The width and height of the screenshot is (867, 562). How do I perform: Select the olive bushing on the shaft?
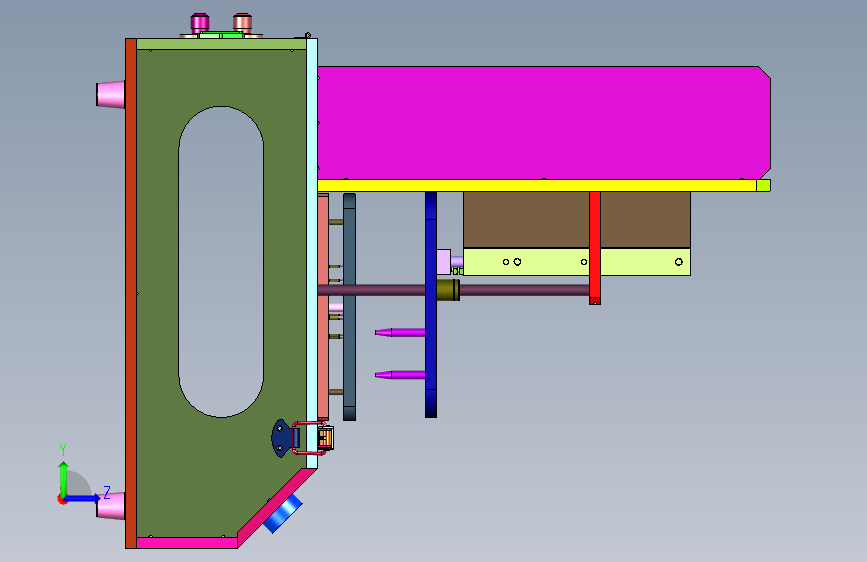[448, 290]
